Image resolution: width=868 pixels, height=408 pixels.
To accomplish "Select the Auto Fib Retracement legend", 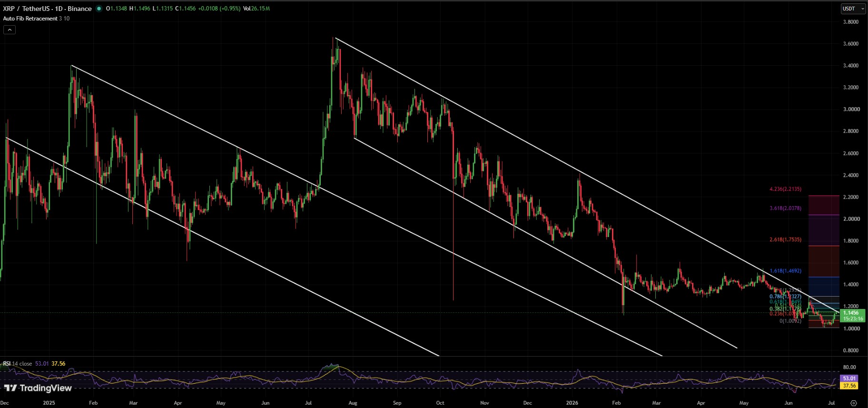I will pyautogui.click(x=36, y=19).
